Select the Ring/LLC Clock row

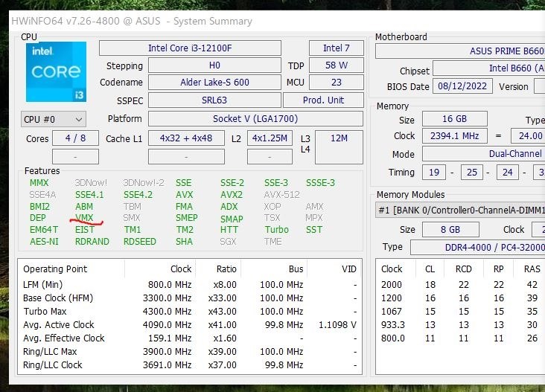pyautogui.click(x=190, y=365)
